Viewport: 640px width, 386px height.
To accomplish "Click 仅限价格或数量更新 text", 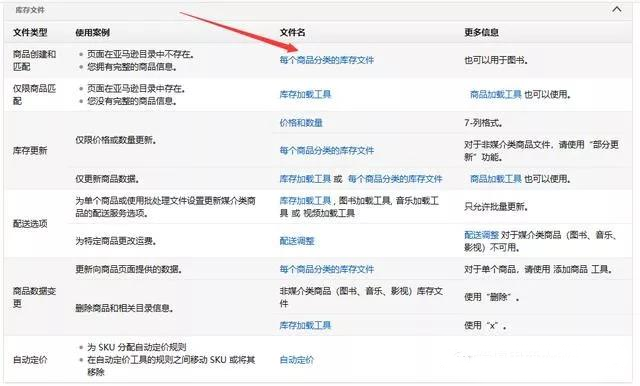I will 116,140.
